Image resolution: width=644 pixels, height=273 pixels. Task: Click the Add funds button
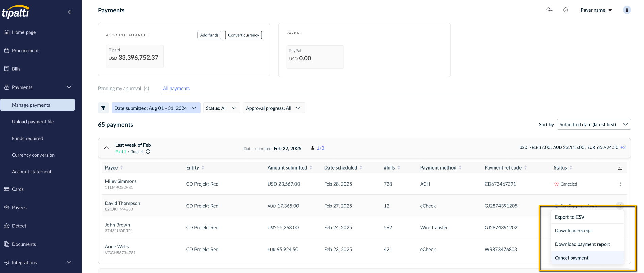click(209, 35)
